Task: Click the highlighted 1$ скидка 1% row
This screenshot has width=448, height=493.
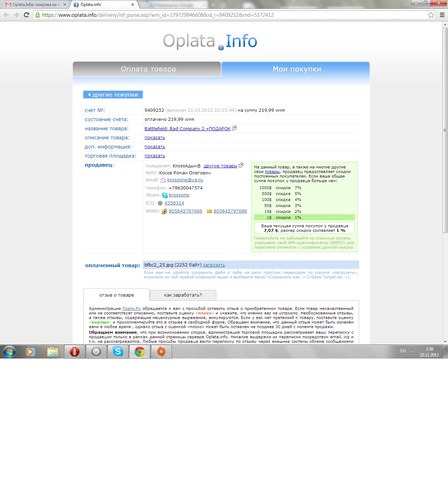Action: [304, 217]
